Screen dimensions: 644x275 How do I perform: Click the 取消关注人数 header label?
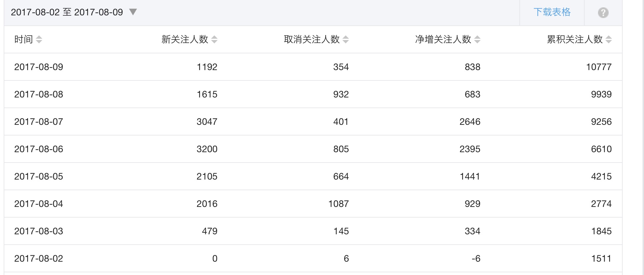[312, 39]
